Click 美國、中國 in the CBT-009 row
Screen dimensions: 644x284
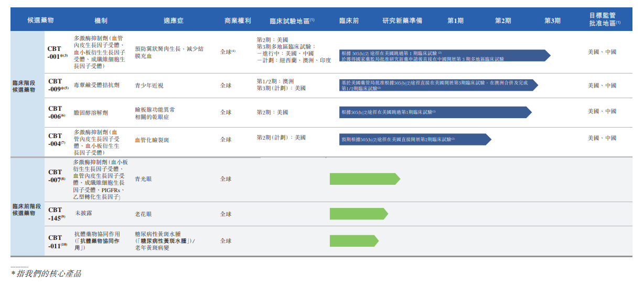tap(602, 86)
